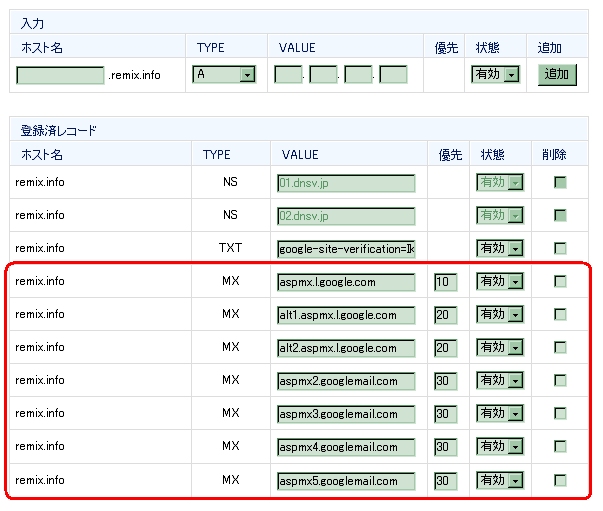Check delete box for alt2.aspmx.l.google.com
The height and width of the screenshot is (511, 603).
[560, 348]
